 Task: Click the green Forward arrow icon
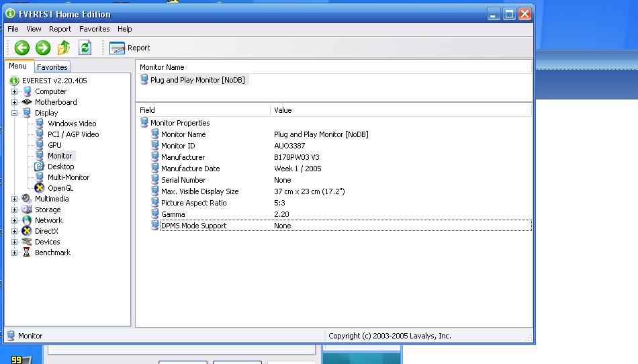[43, 48]
